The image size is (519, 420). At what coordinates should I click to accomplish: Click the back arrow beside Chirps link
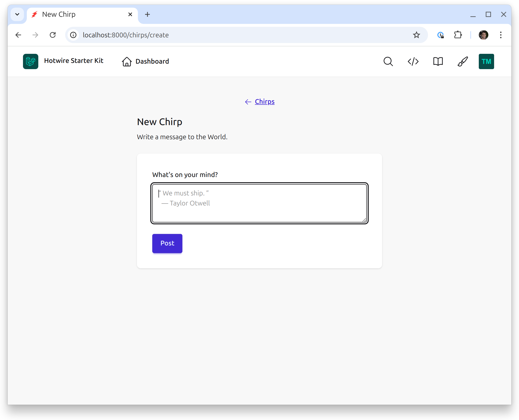(x=248, y=102)
